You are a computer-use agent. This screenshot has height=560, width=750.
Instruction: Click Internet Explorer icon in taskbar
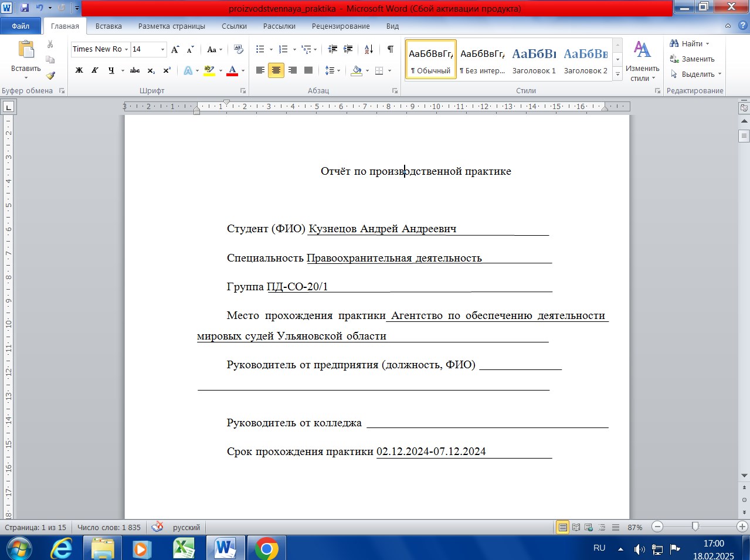click(x=61, y=549)
